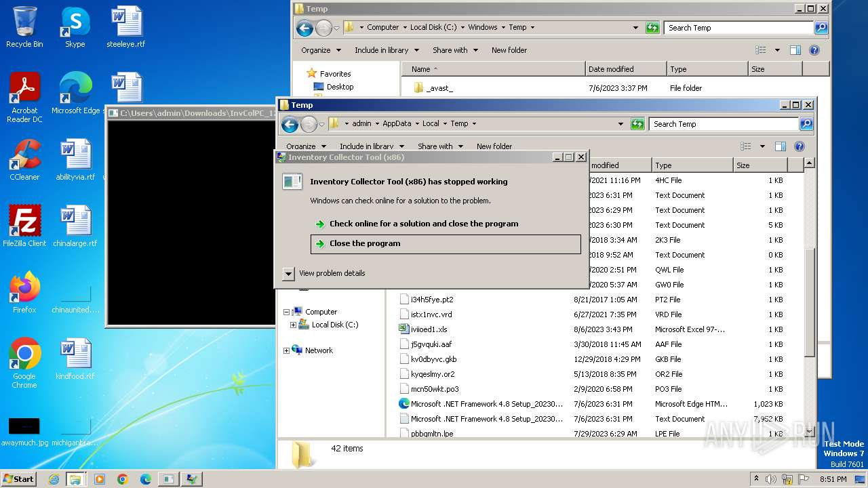Click Close the program option
This screenshot has height=488, width=868.
[x=446, y=244]
